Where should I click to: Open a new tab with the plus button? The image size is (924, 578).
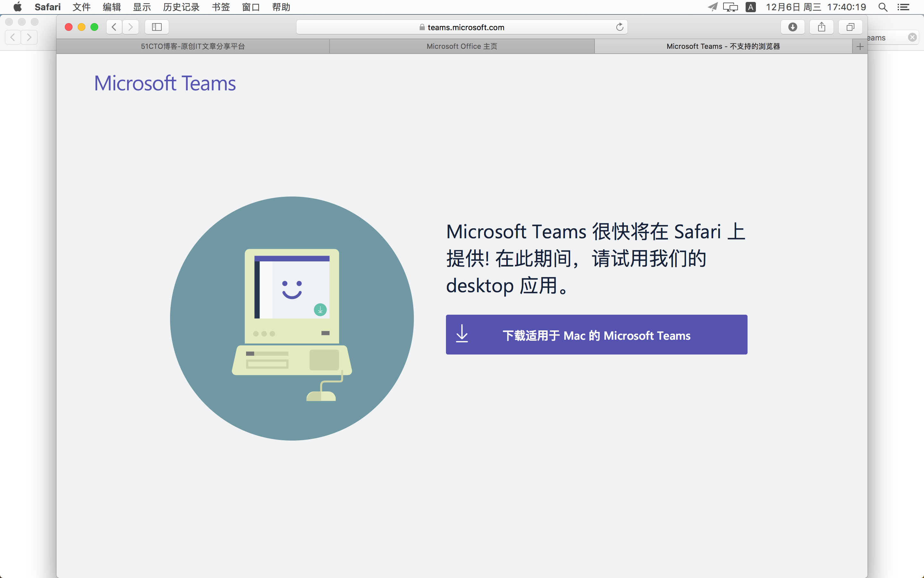(x=860, y=46)
